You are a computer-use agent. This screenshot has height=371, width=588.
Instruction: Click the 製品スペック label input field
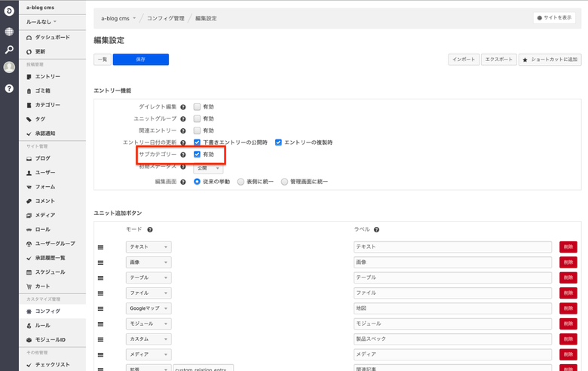[x=452, y=339]
